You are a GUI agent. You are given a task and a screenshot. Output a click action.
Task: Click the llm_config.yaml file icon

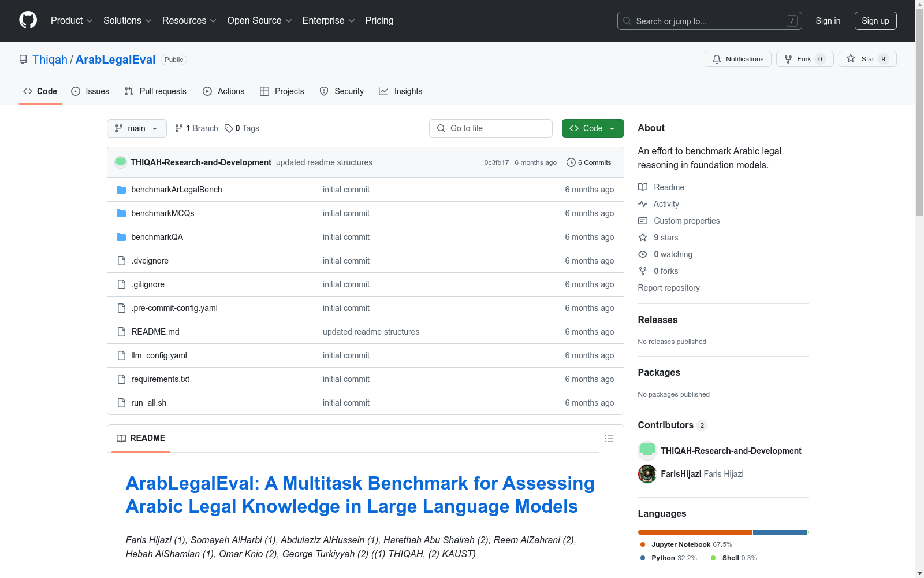(121, 355)
